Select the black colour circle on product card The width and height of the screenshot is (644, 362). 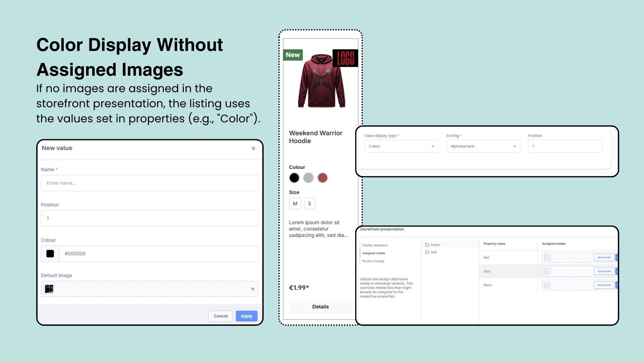pos(294,178)
